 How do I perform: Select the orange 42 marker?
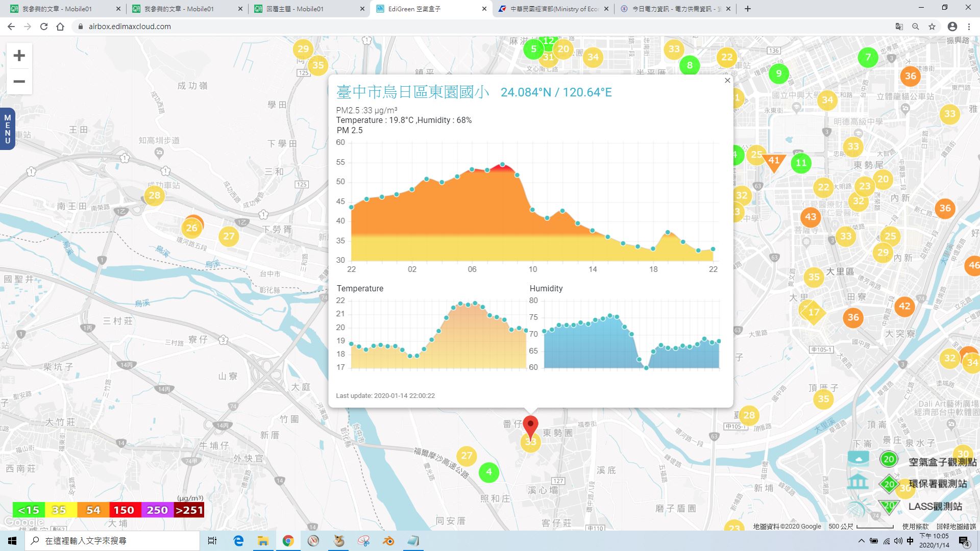(904, 306)
